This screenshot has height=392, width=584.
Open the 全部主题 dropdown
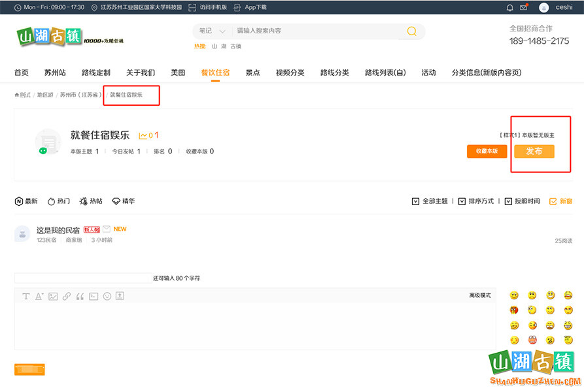click(430, 201)
